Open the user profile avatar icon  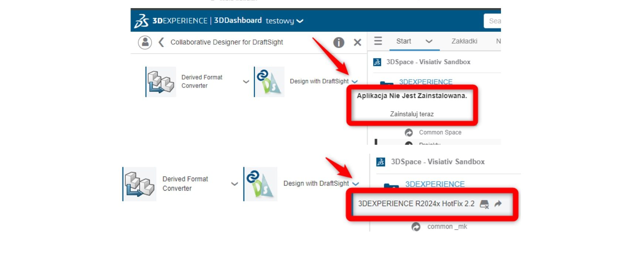pos(145,42)
